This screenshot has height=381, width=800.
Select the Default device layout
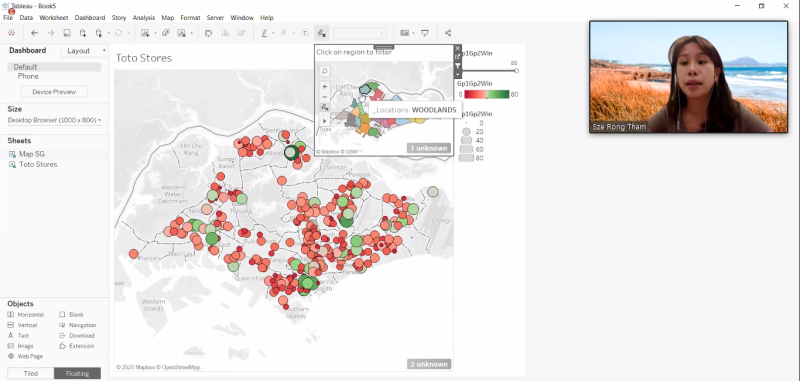[x=54, y=67]
